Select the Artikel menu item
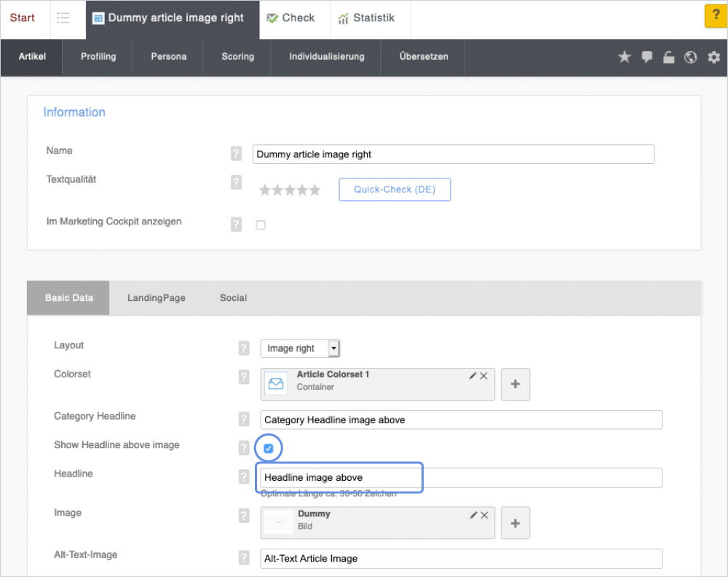Screen dimensions: 728x577 [x=32, y=57]
